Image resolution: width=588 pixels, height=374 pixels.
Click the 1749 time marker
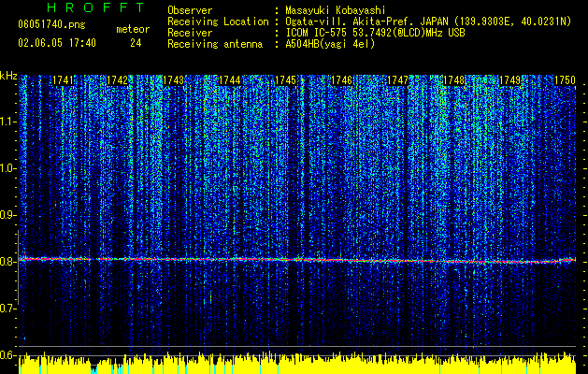tap(510, 80)
